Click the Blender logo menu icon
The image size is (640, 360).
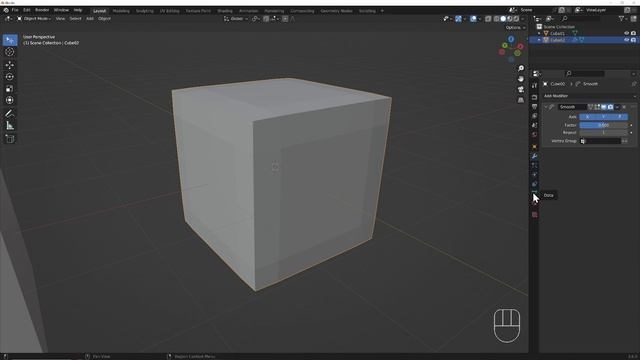click(6, 10)
